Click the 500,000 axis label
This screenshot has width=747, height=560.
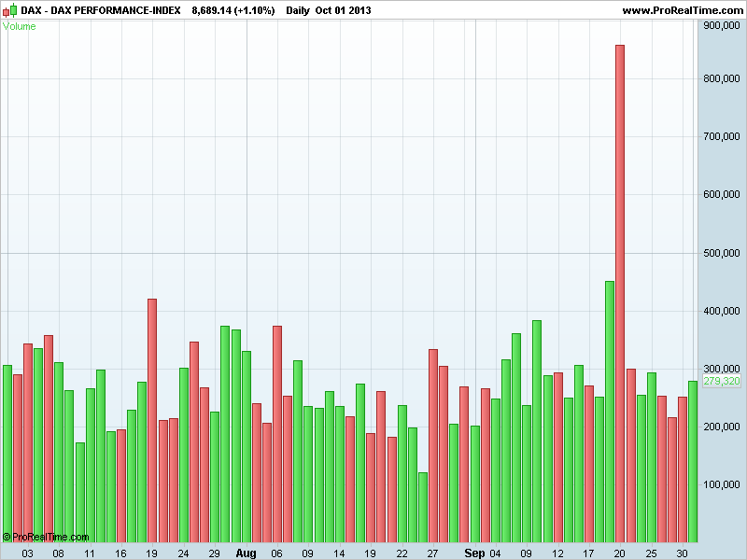(721, 253)
